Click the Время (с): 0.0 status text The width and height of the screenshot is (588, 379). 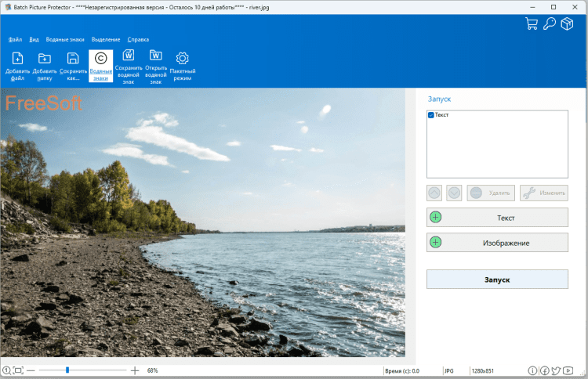402,370
